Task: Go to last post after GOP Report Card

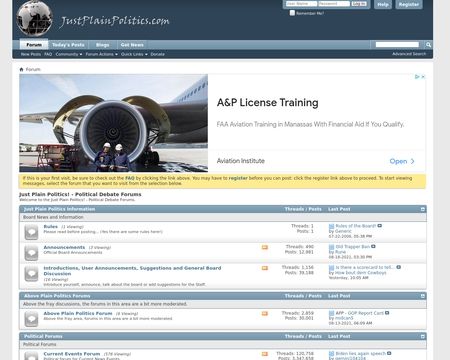Action: click(387, 313)
